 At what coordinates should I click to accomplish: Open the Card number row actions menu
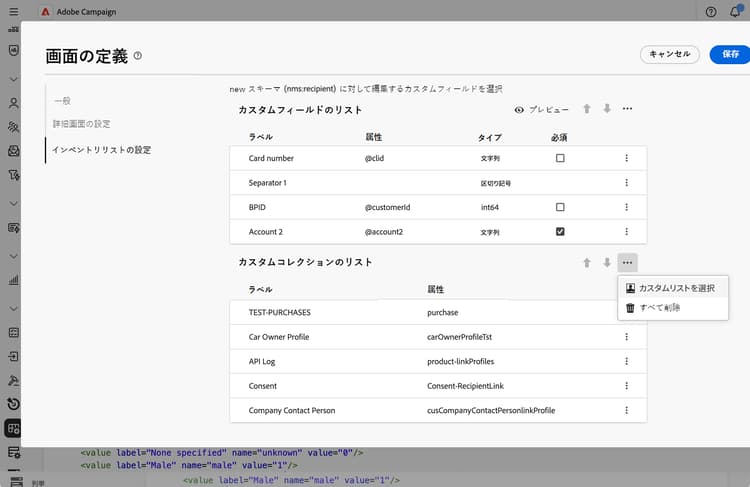[x=627, y=158]
